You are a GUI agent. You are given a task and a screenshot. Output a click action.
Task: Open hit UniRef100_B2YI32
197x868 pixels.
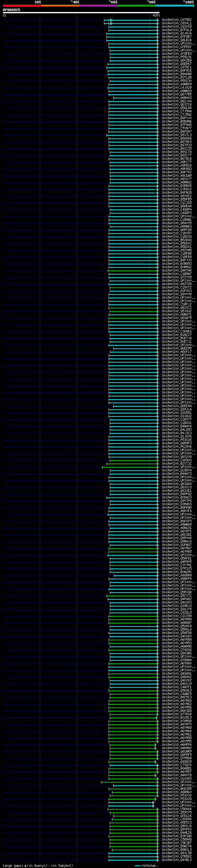coord(177,464)
